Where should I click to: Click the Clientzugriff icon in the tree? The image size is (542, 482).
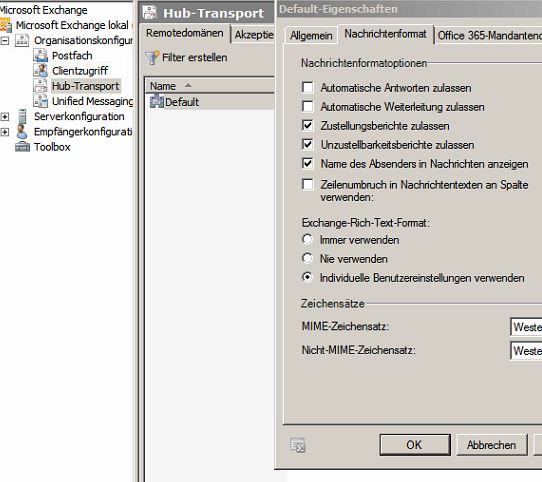pos(40,71)
